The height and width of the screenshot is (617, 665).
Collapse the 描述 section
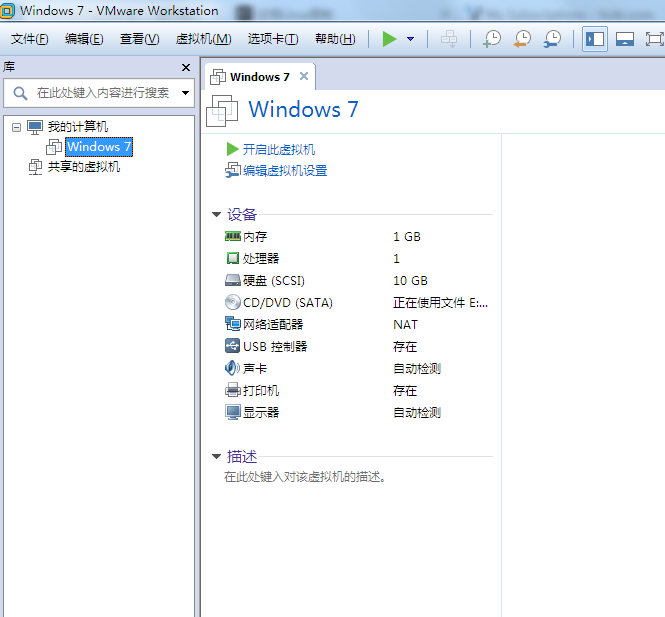click(216, 457)
